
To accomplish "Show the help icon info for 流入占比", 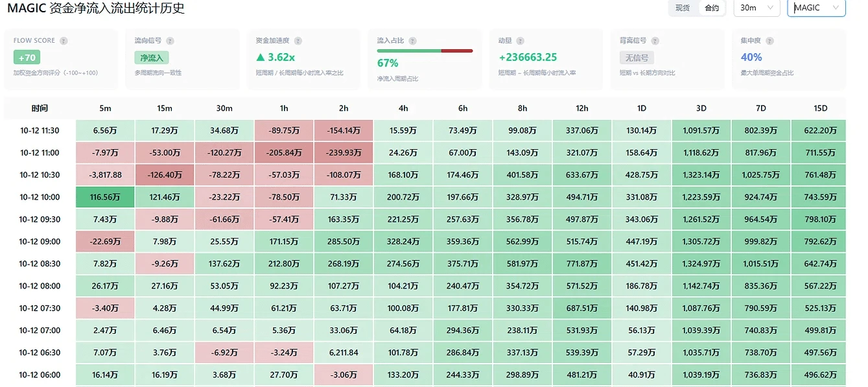I will tap(413, 41).
